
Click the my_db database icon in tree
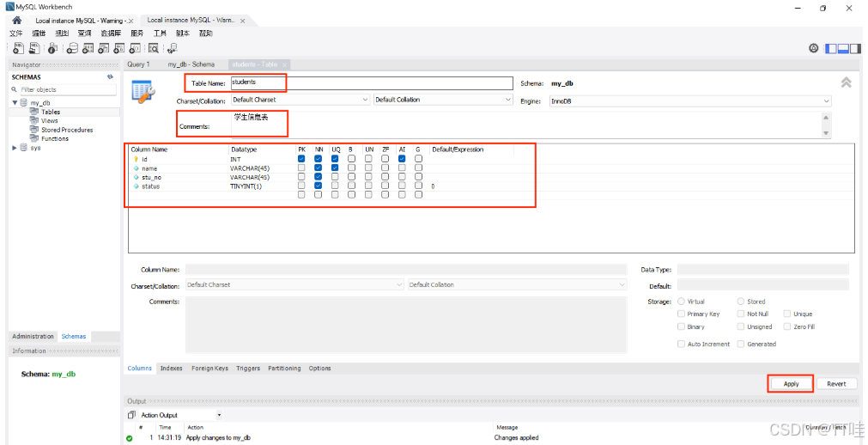(24, 103)
